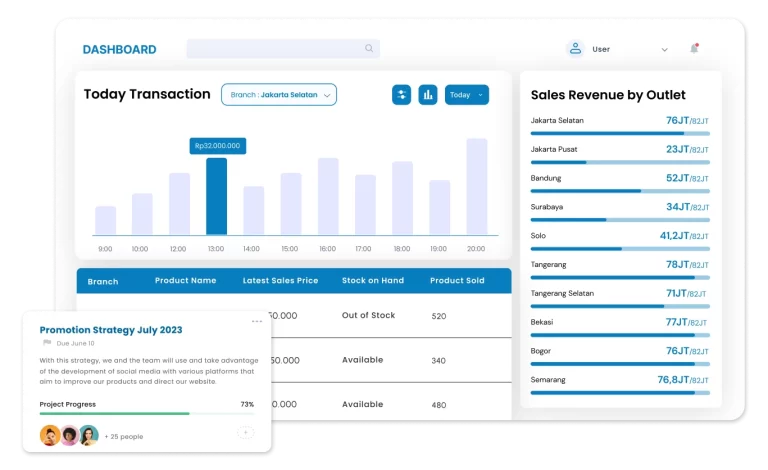Click the DASHBOARD logo link
This screenshot has height=470, width=768.
tap(119, 49)
